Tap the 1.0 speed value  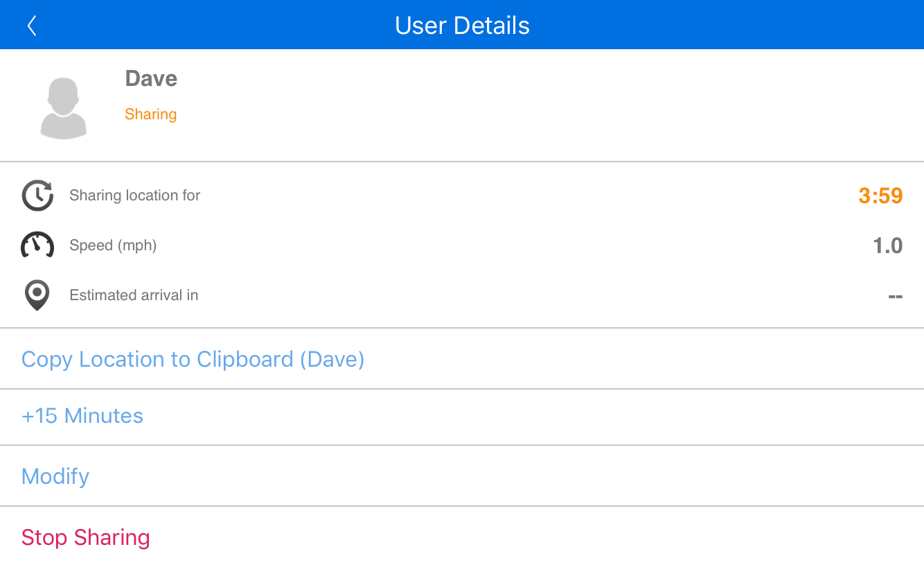(x=887, y=245)
